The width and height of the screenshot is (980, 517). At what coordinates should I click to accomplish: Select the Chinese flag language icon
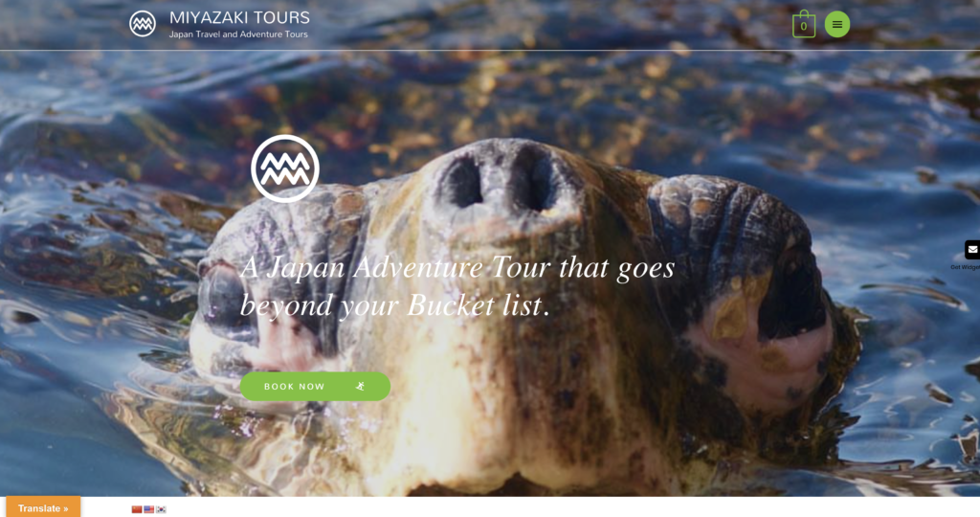pos(137,509)
